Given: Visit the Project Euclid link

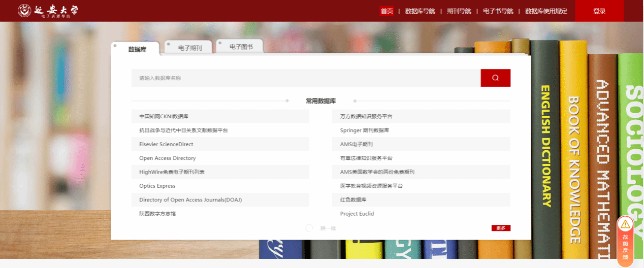Looking at the screenshot, I should [357, 214].
